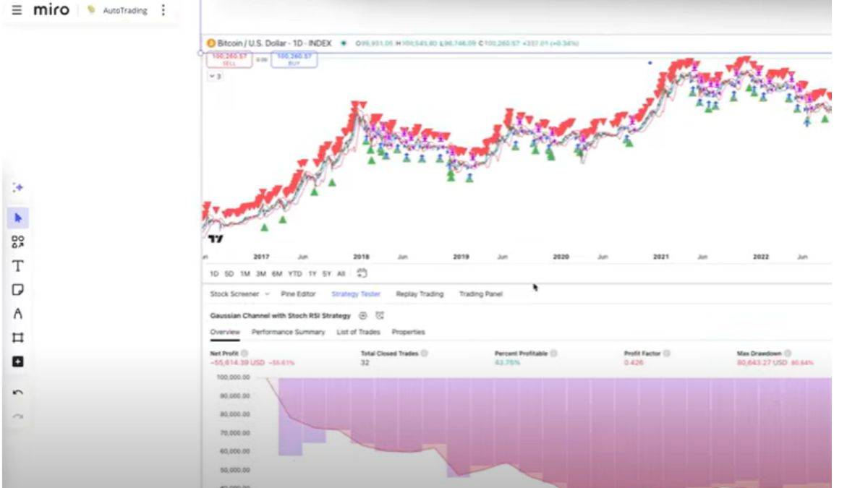
Task: Open the plus more tools button
Action: pos(18,361)
